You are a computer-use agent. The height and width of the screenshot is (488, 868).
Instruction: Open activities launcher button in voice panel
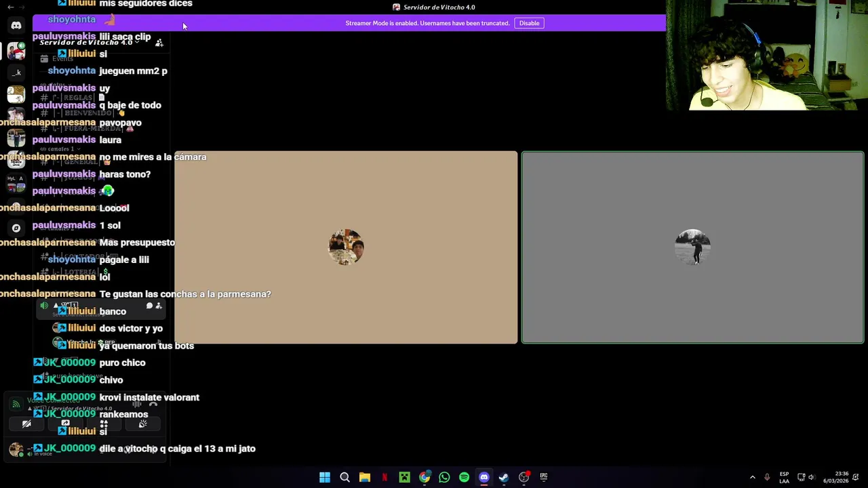pyautogui.click(x=104, y=424)
